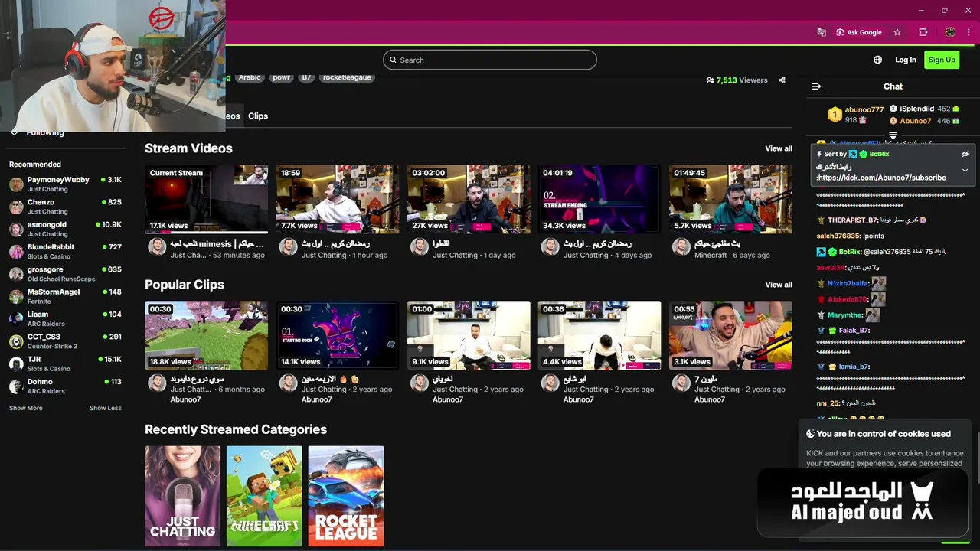Click TJR's avatar in Recommended
The width and height of the screenshot is (980, 551).
(16, 364)
